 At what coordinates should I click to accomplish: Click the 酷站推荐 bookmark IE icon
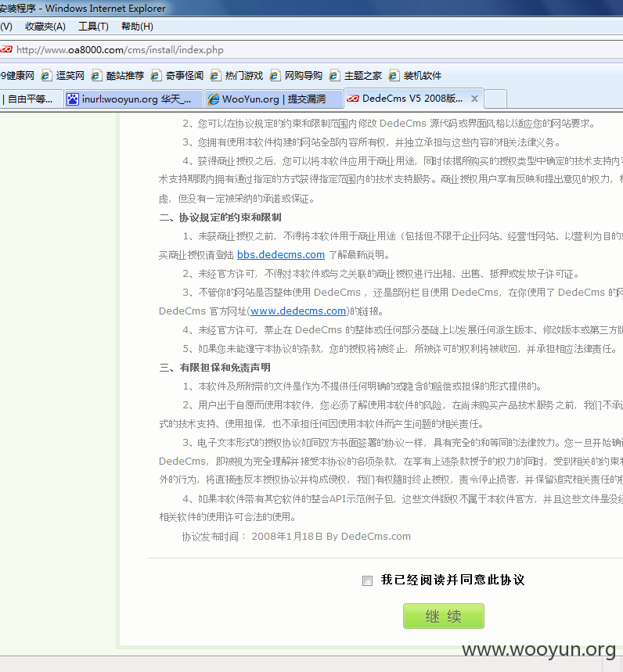click(97, 76)
